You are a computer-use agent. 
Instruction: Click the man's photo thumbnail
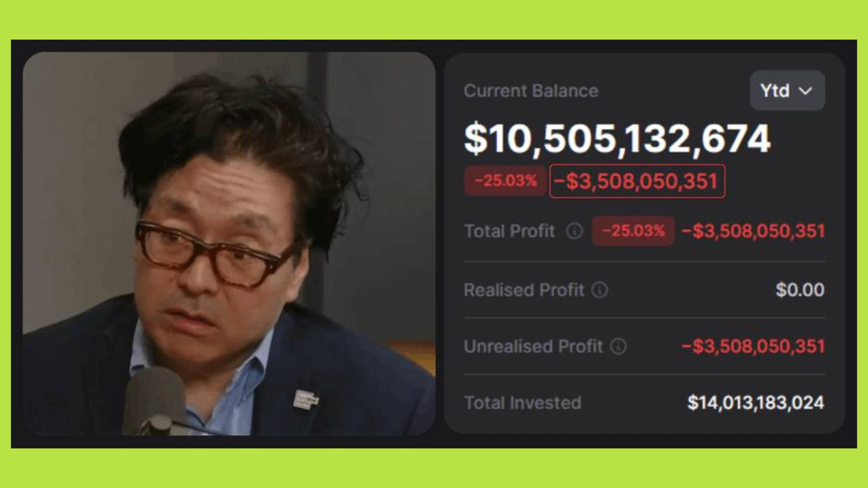[229, 244]
